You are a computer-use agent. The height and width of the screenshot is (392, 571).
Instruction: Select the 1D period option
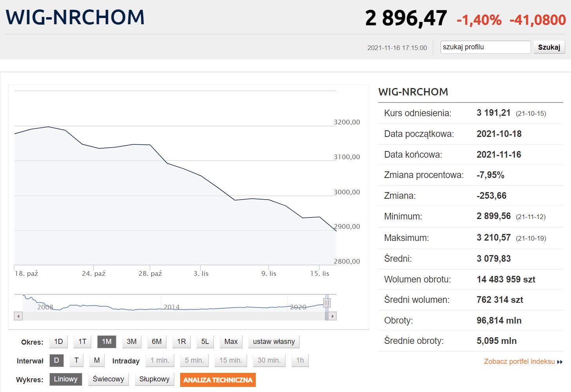[x=58, y=342]
